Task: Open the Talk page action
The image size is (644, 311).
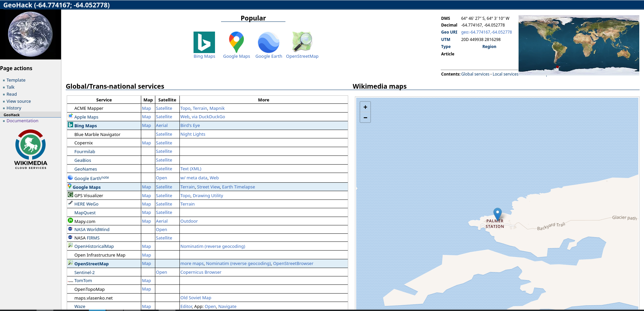Action: pyautogui.click(x=10, y=87)
